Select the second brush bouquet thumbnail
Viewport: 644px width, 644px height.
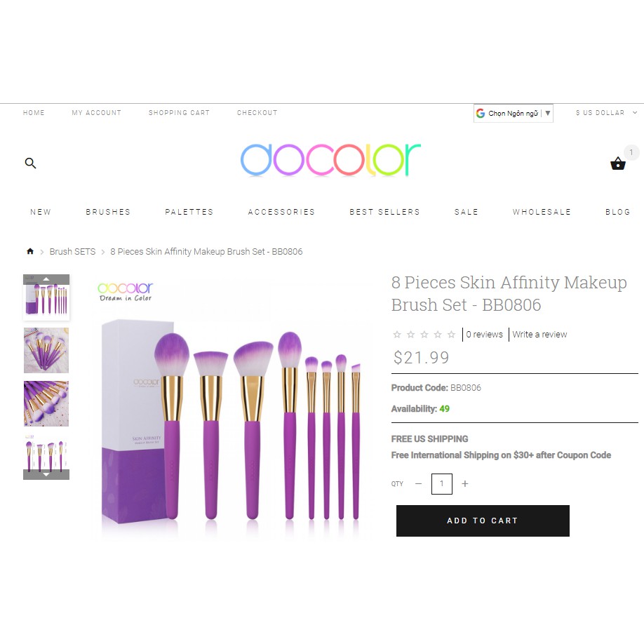tap(46, 350)
